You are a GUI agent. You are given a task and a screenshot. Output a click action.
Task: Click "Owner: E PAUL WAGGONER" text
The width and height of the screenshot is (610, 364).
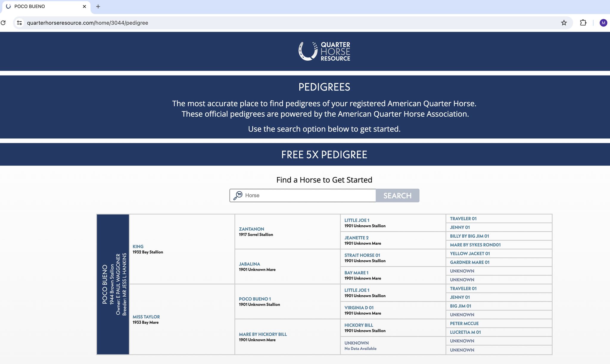(118, 284)
